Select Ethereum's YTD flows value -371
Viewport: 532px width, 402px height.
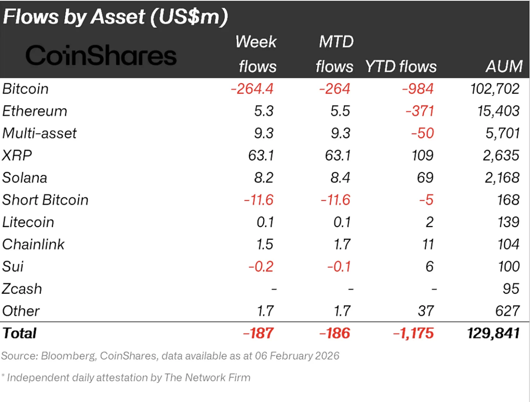click(420, 111)
